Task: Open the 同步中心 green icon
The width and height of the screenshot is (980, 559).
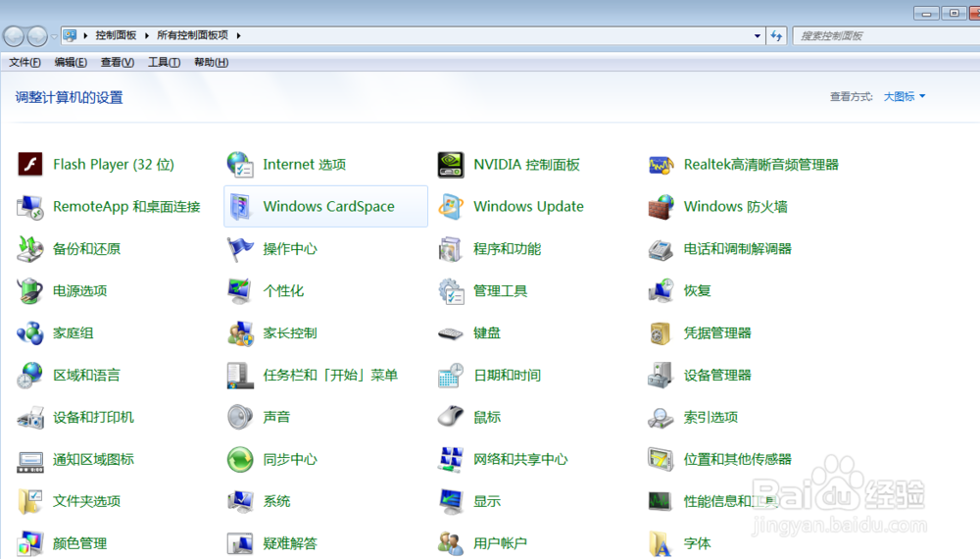Action: click(x=240, y=460)
